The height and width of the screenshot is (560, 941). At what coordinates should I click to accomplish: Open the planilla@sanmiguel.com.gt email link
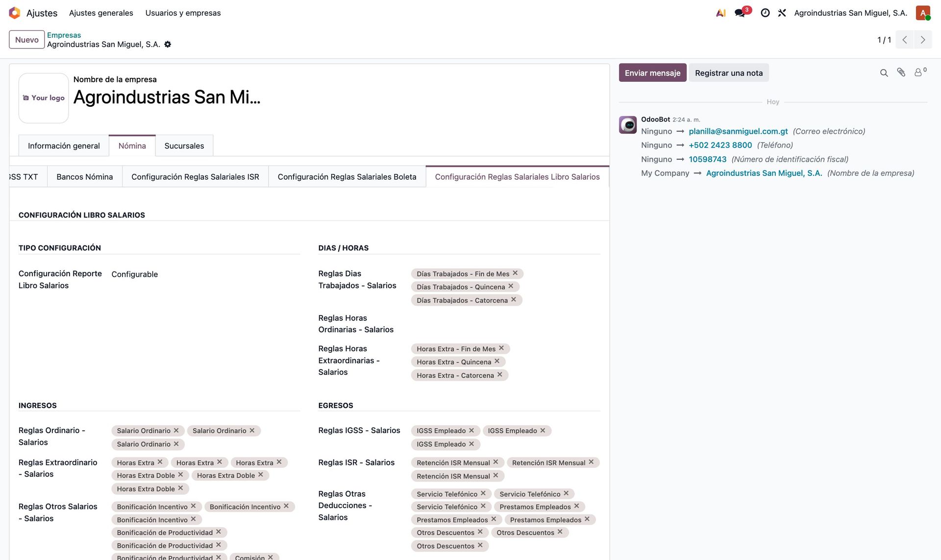(738, 131)
